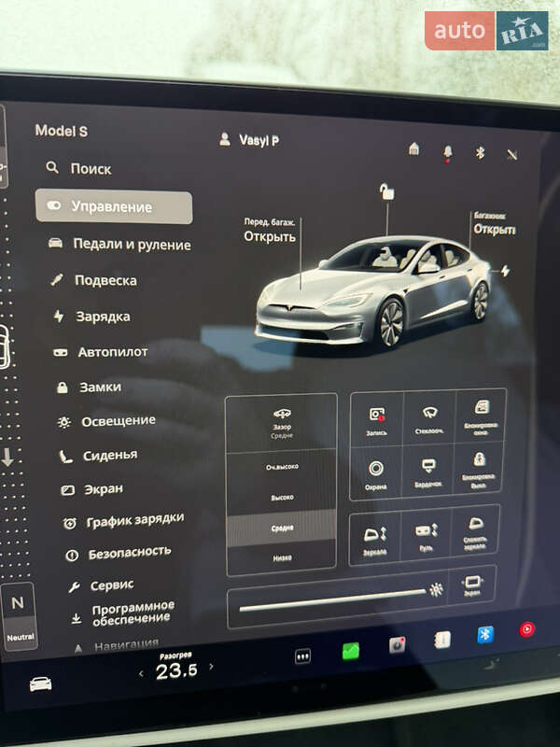This screenshot has height=747, width=560.
Task: Open all apps three-dots launcher
Action: (x=302, y=656)
